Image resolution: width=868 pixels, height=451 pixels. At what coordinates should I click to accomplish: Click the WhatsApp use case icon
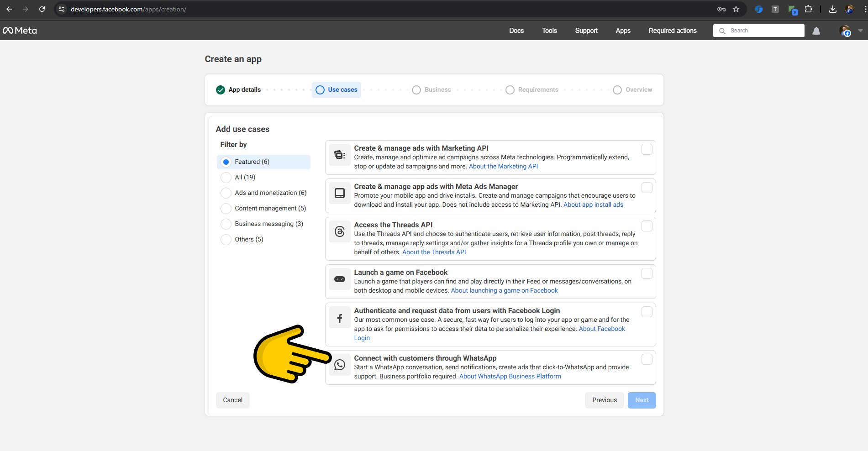point(339,365)
